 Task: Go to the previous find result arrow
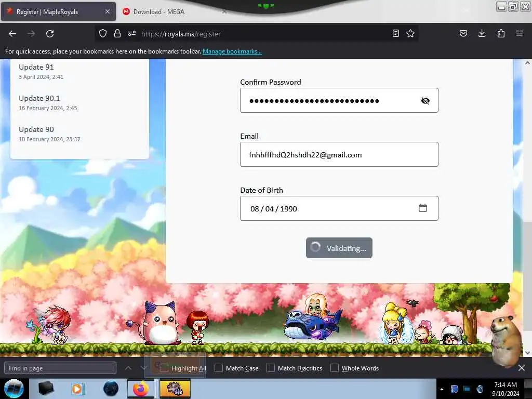(128, 368)
